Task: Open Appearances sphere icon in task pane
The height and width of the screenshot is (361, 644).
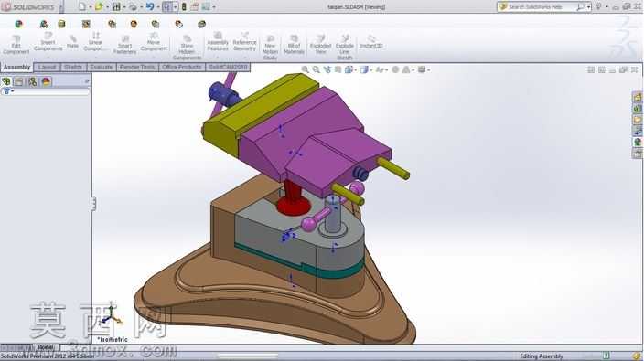Action: (637, 143)
